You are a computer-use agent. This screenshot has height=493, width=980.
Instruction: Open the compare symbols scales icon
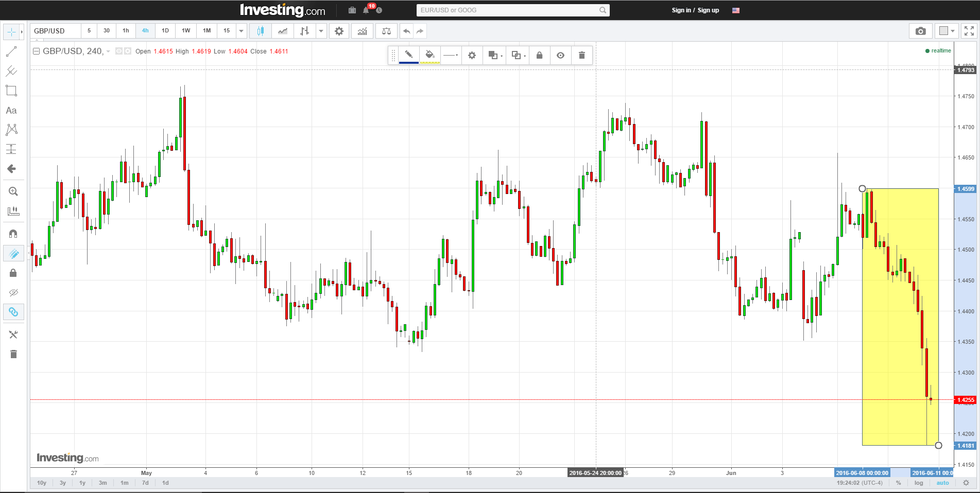[x=386, y=31]
